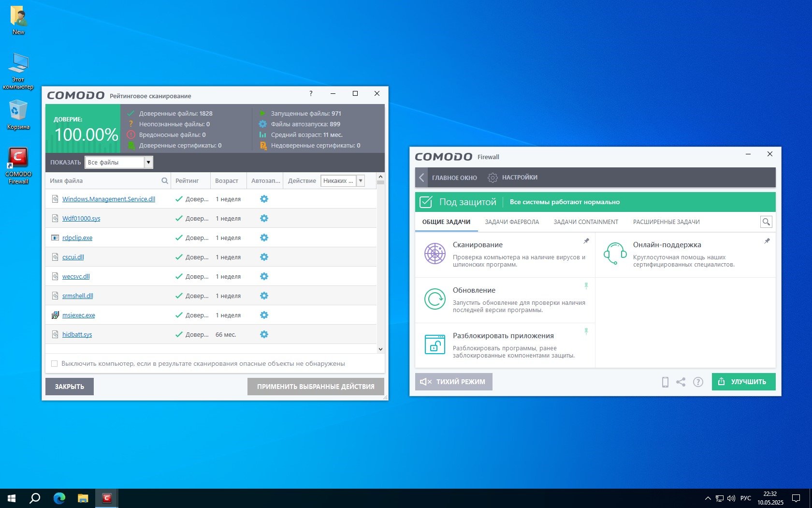Click the search magnifier in the tasks tab bar

[x=766, y=222]
